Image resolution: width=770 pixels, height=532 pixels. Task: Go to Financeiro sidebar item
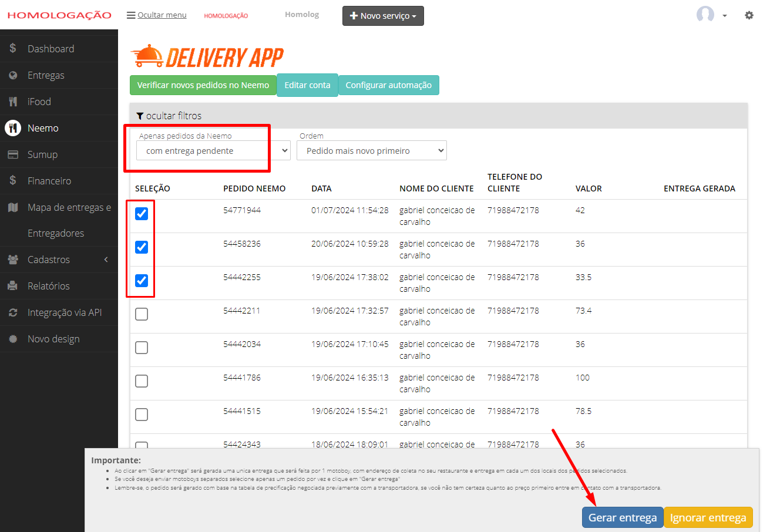(49, 181)
